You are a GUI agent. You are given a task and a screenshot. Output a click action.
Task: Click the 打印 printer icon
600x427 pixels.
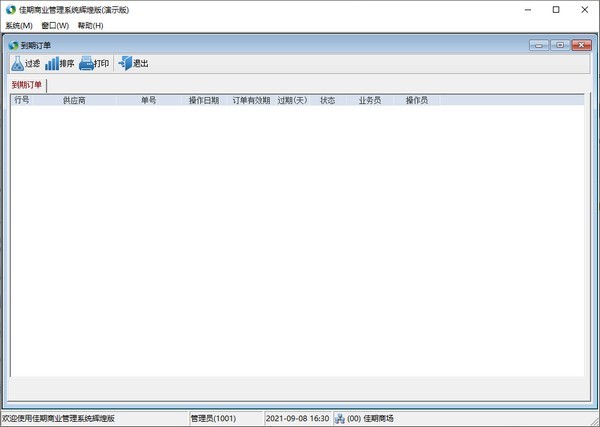click(x=86, y=64)
